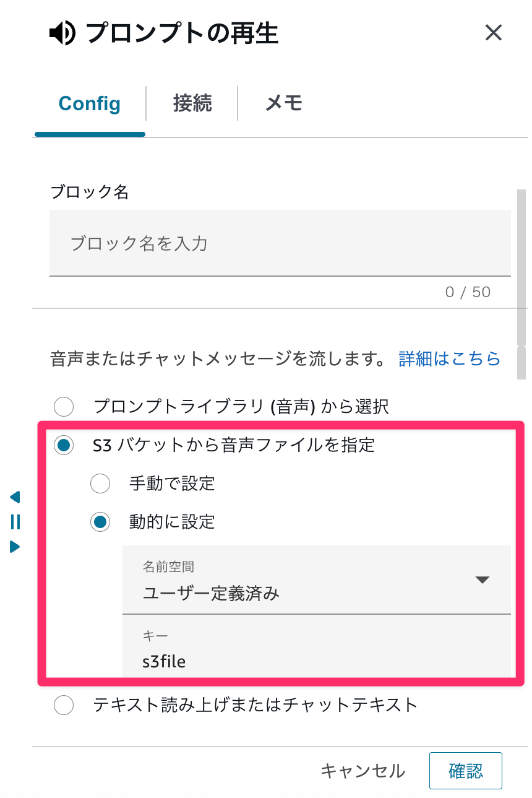Select テキスト読み上げまたはチャットテキスト radio option
This screenshot has height=798, width=532.
(64, 705)
